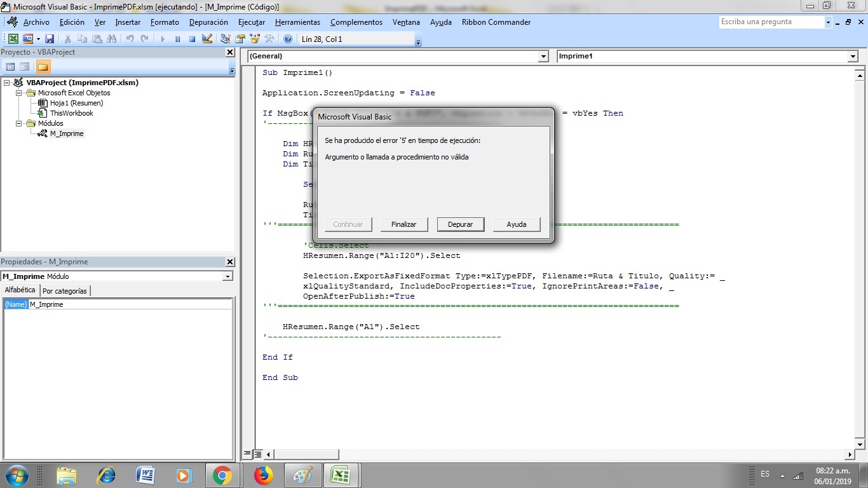868x488 pixels.
Task: Select Hoja1 (Resumen) in project tree
Action: [x=76, y=103]
